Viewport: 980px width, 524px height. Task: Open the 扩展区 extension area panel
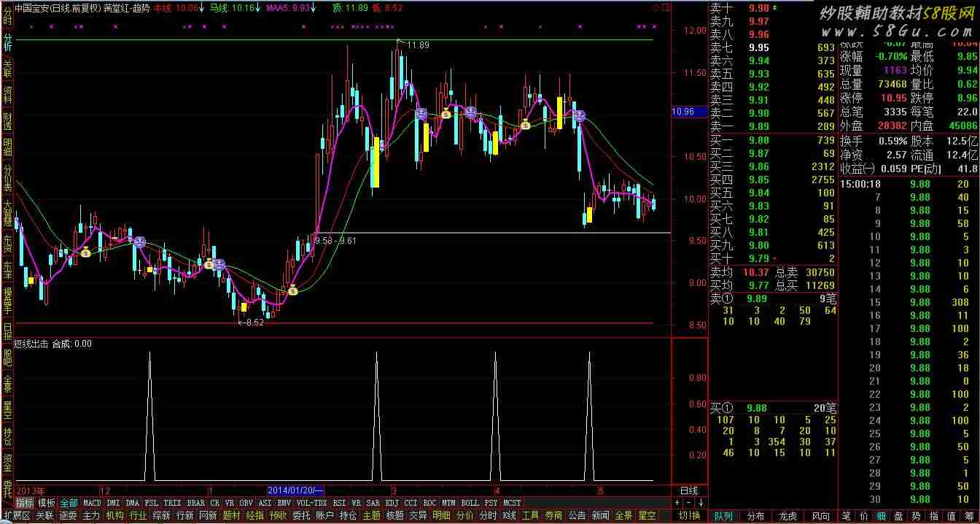pyautogui.click(x=17, y=515)
